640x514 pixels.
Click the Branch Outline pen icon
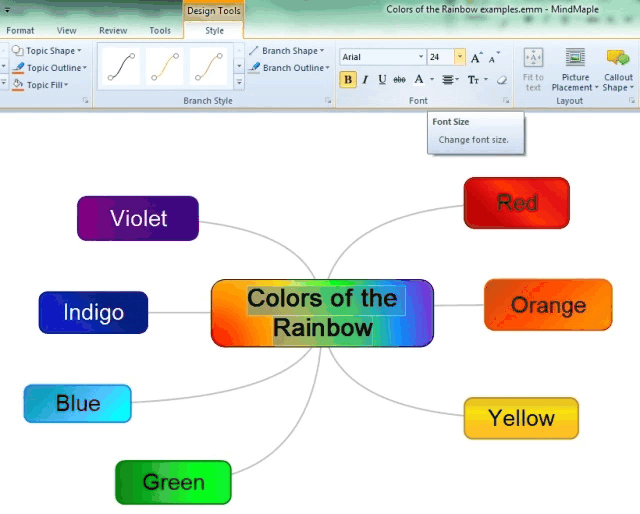click(x=255, y=68)
